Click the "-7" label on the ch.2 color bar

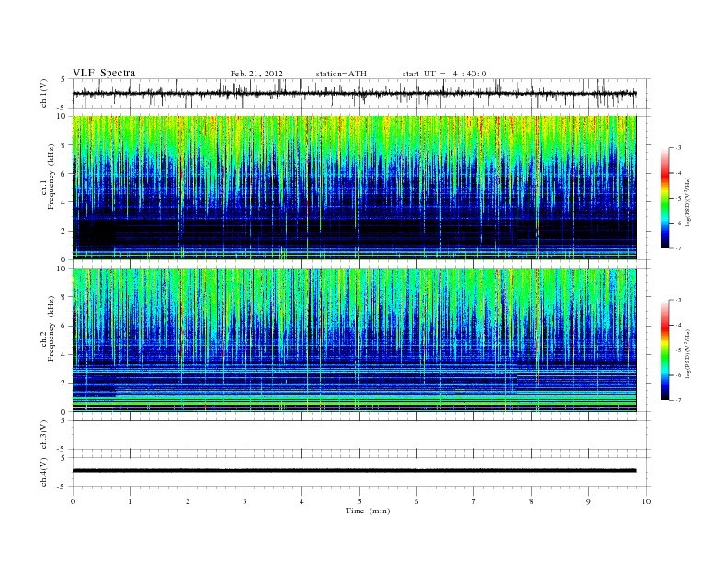[x=677, y=400]
